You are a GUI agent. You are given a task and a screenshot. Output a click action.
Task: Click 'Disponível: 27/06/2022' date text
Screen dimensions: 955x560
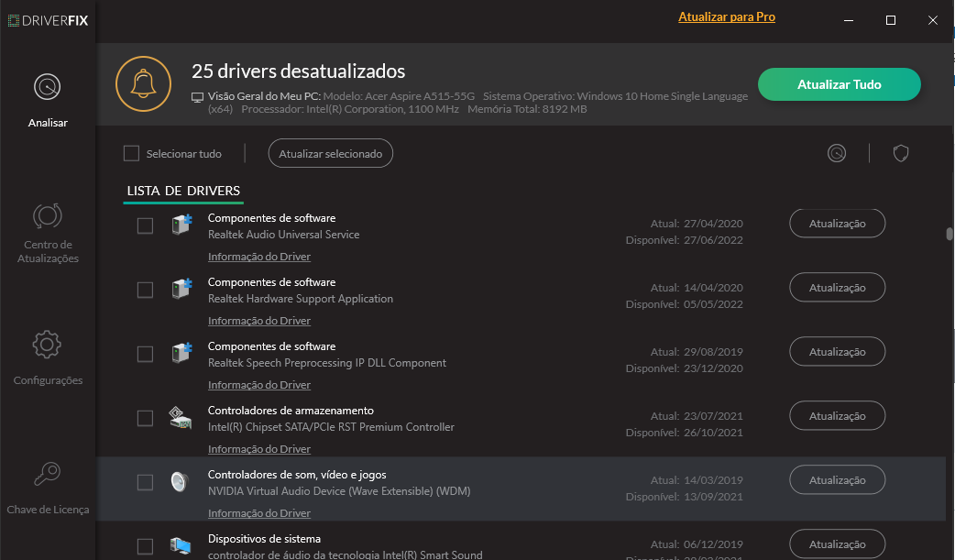pyautogui.click(x=685, y=240)
